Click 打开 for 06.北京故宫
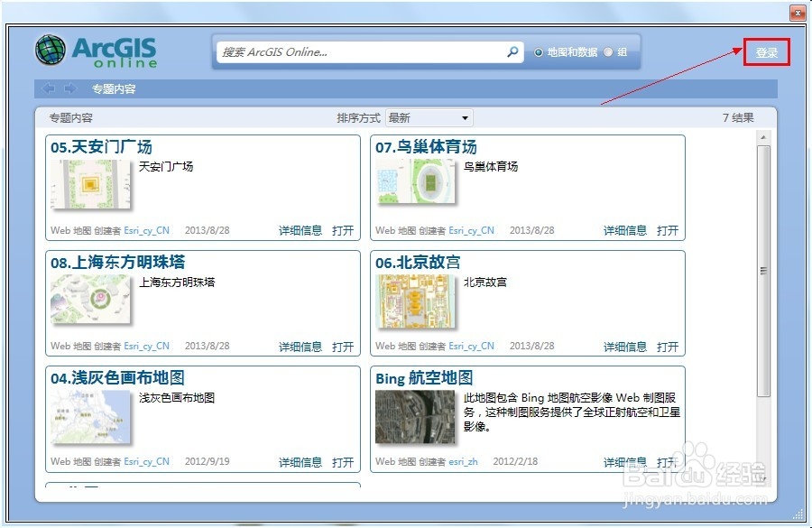The image size is (812, 528). pyautogui.click(x=668, y=347)
